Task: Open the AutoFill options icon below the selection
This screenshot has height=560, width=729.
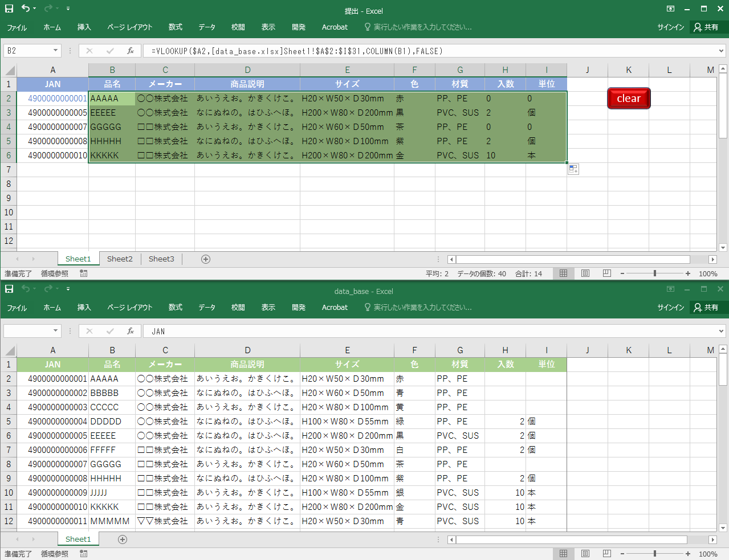Action: pyautogui.click(x=573, y=169)
